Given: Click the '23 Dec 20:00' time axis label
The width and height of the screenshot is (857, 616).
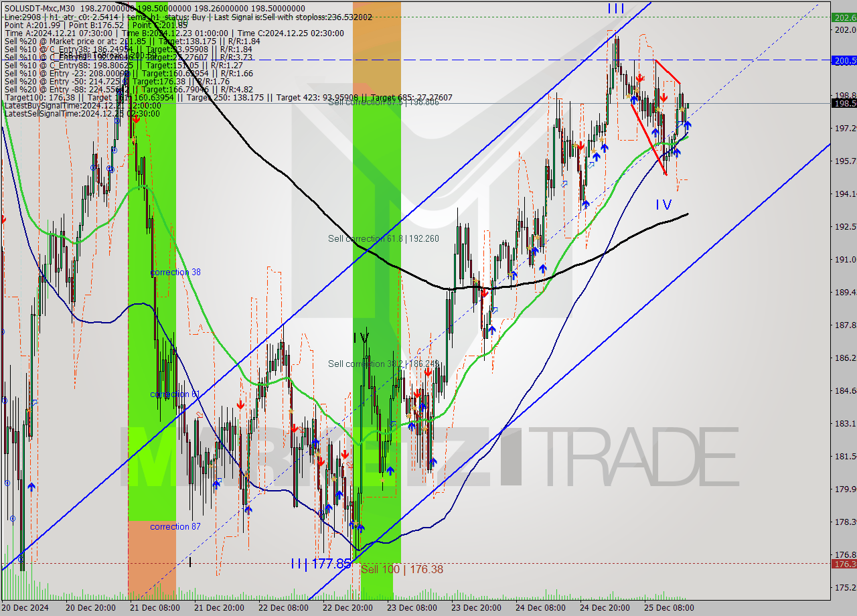Looking at the screenshot, I should point(476,608).
